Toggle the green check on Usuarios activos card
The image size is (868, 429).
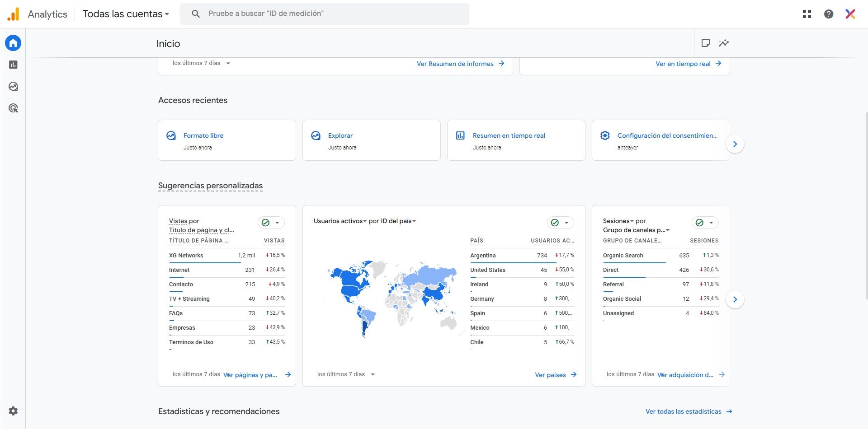click(x=555, y=223)
